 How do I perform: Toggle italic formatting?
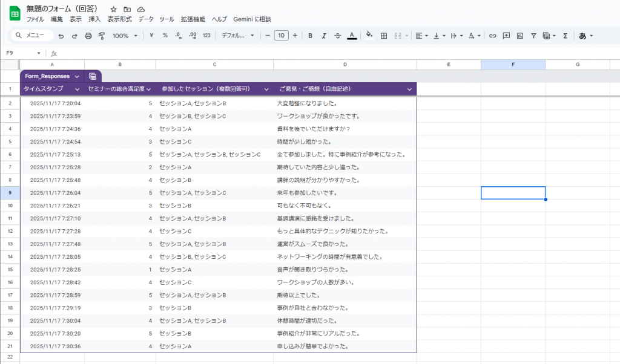[324, 36]
